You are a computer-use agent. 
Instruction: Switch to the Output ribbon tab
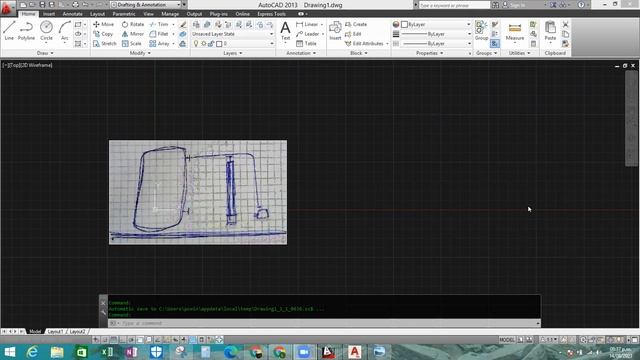[194, 14]
